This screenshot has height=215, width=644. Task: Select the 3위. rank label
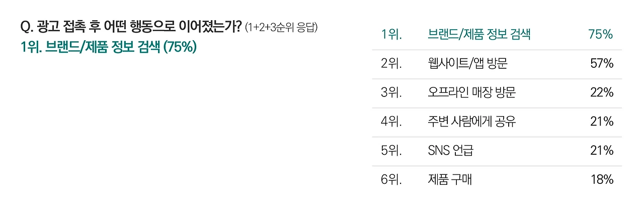point(391,93)
